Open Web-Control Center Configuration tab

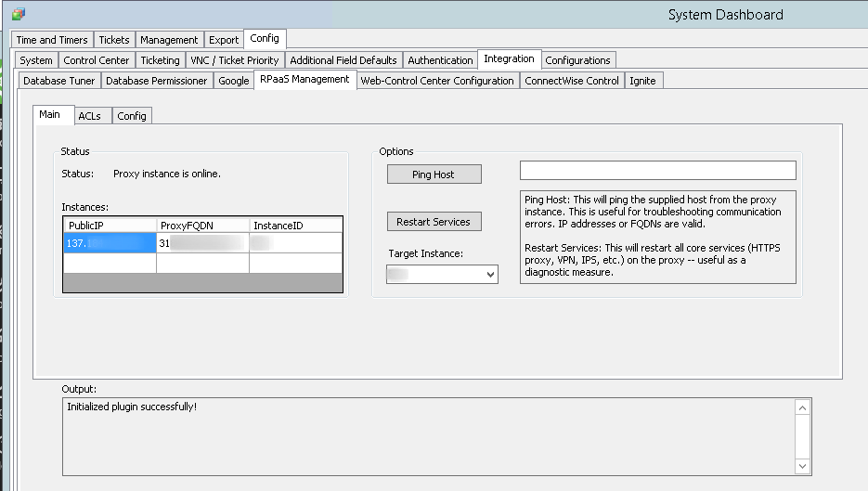point(437,81)
